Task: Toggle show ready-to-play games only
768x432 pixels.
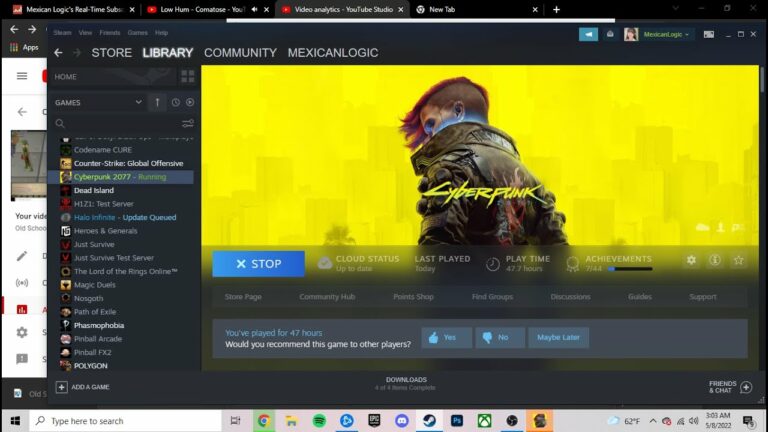Action: [190, 102]
